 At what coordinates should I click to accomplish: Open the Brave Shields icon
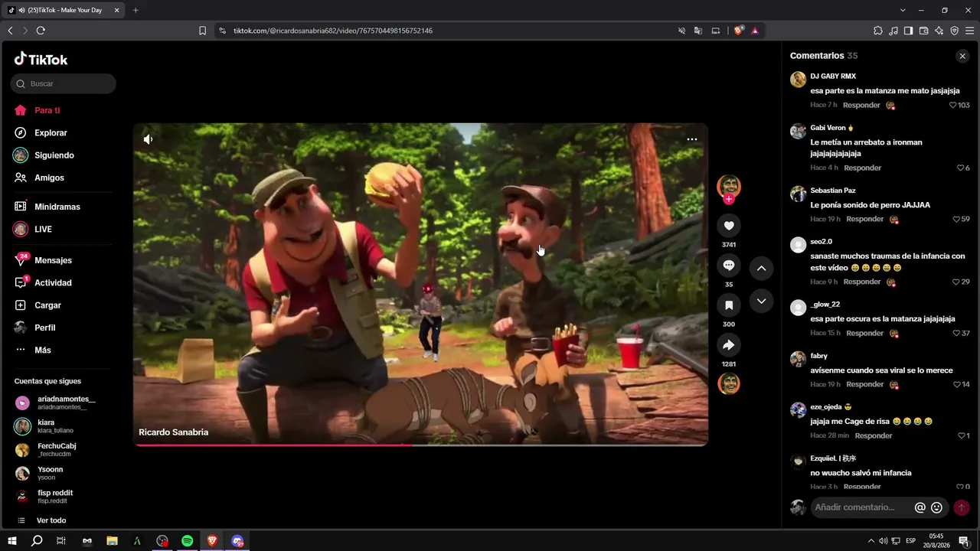[x=738, y=31]
